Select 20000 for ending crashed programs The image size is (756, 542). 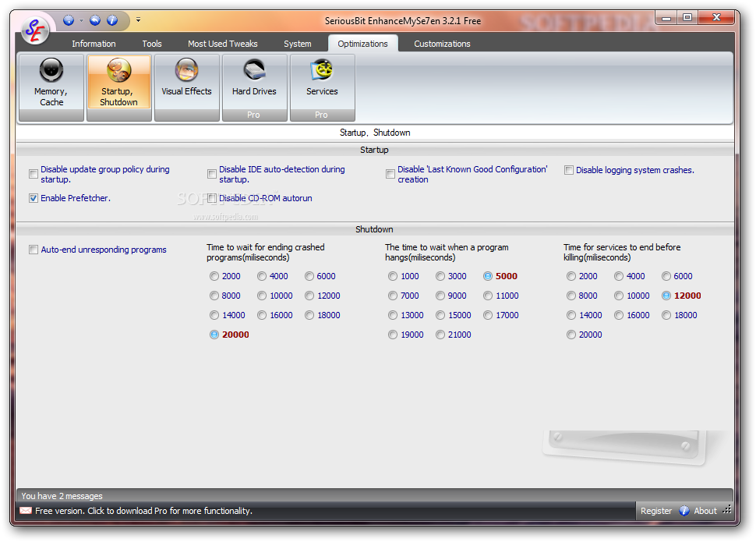pyautogui.click(x=214, y=335)
